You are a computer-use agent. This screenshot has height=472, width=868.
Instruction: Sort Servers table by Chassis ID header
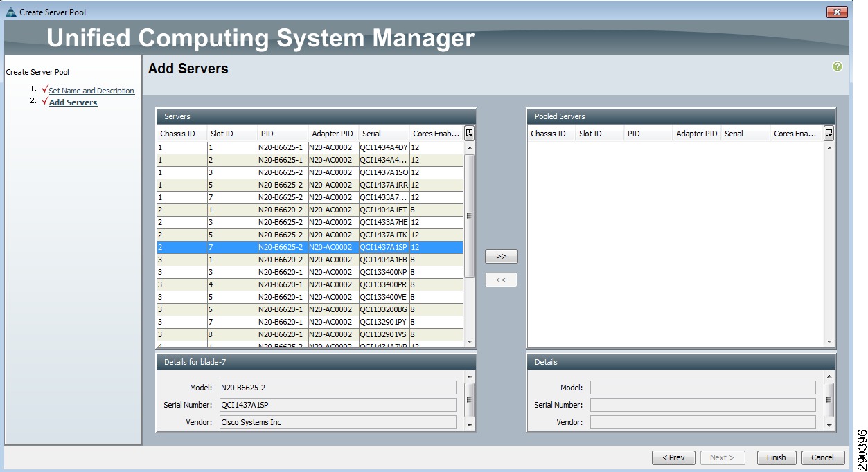[182, 134]
